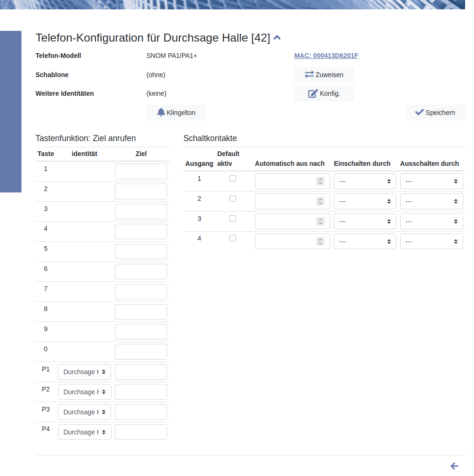474x476 pixels.
Task: Click the Klingelton bell button
Action: 176,113
